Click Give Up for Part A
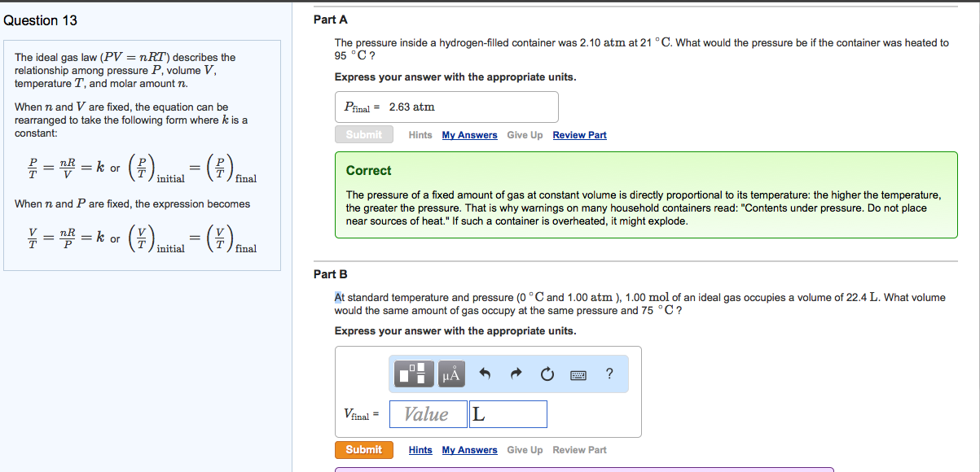Image resolution: width=980 pixels, height=472 pixels. pyautogui.click(x=525, y=134)
